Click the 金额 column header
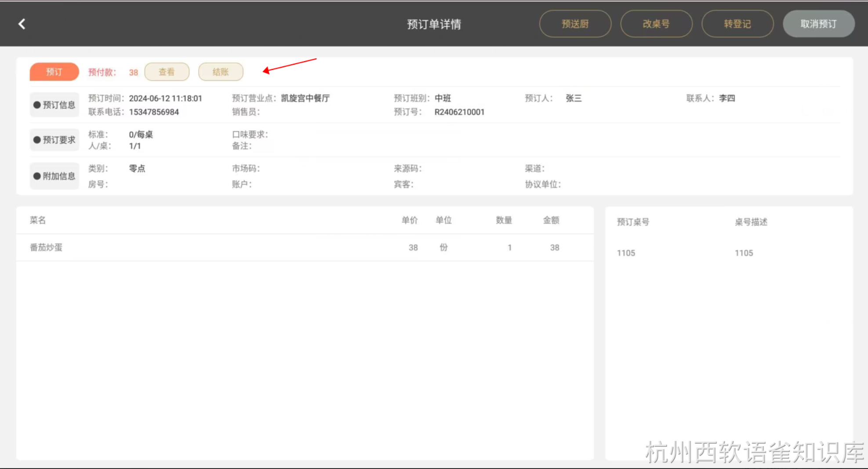Image resolution: width=868 pixels, height=469 pixels. point(551,220)
